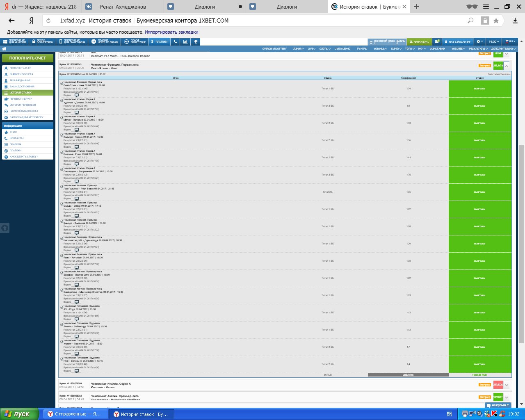This screenshot has width=525, height=420.
Task: Collapse the expanded coupon №1556583641
Action: [x=507, y=66]
